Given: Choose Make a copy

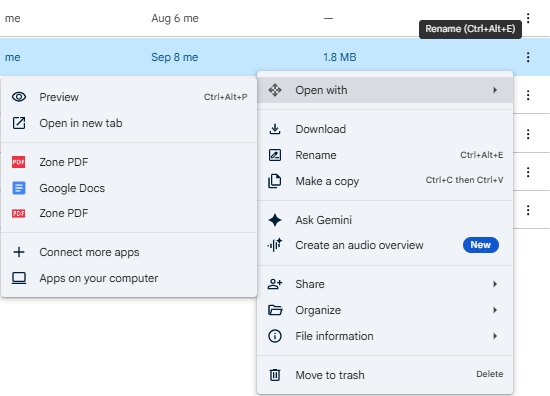Looking at the screenshot, I should [x=385, y=181].
